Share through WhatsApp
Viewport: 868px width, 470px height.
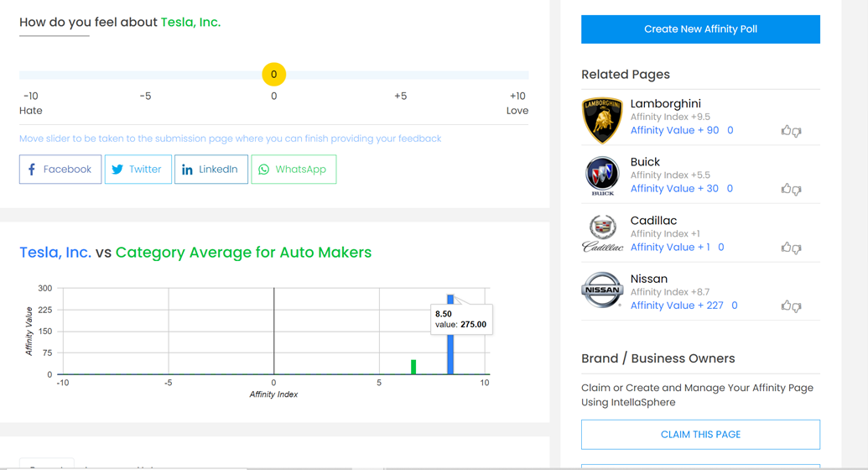[x=294, y=170]
